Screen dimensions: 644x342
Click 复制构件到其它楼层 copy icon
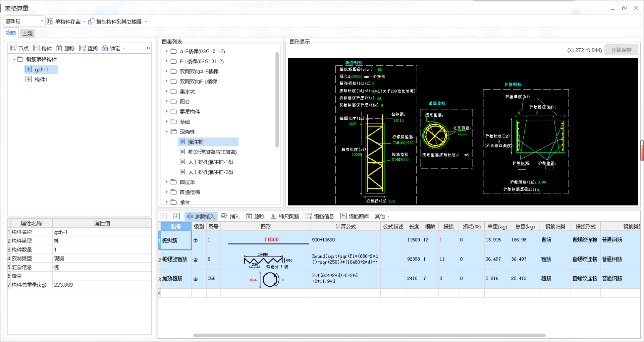coord(91,21)
